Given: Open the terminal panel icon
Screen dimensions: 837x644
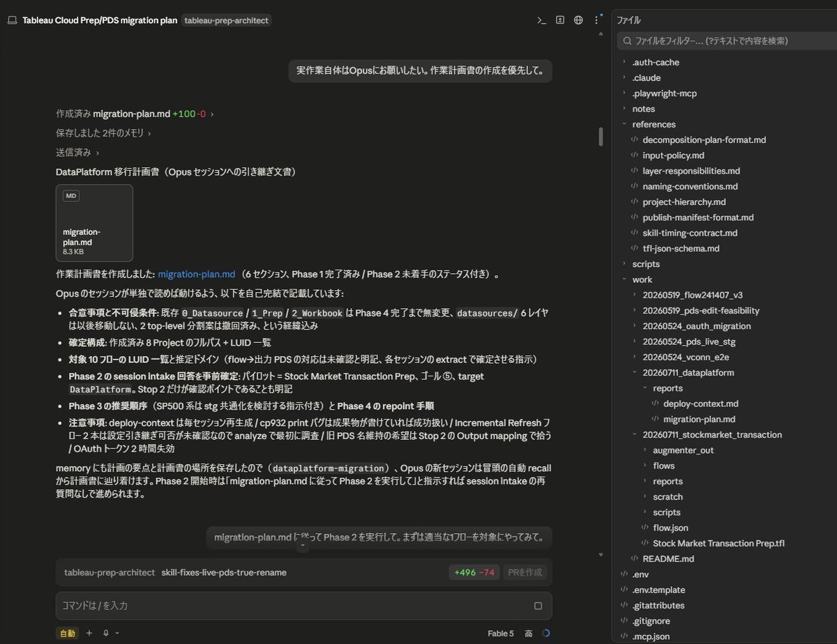Looking at the screenshot, I should pos(541,20).
